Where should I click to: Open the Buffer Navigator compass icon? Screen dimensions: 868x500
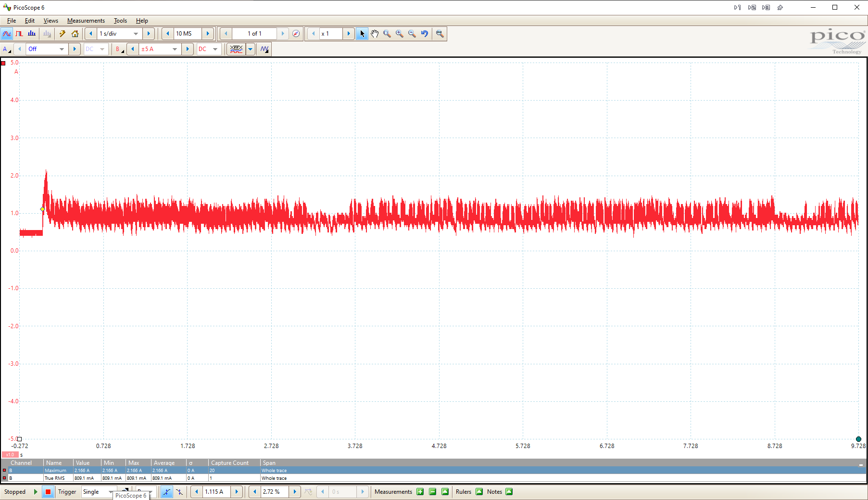[296, 34]
